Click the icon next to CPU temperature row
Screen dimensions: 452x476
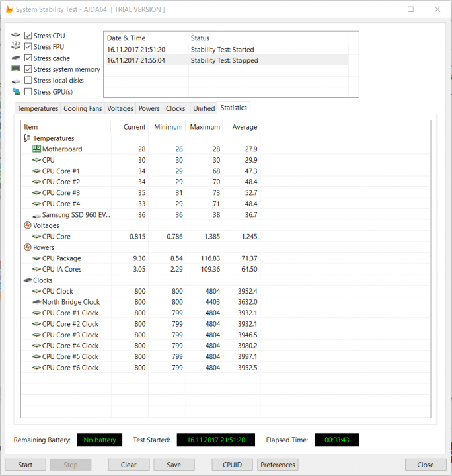pos(36,160)
